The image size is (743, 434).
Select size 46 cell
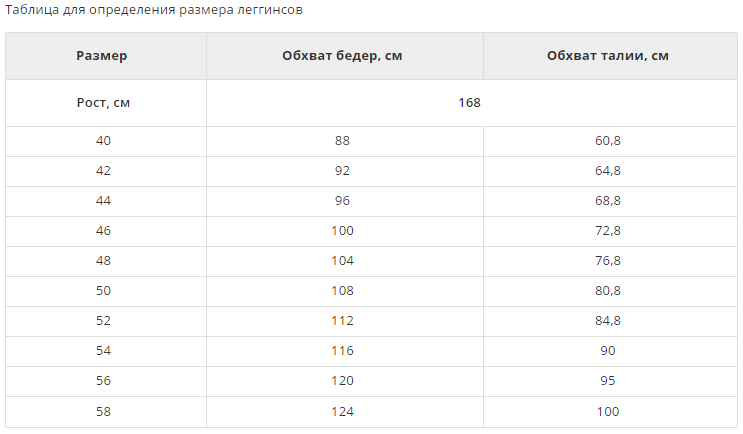(103, 231)
